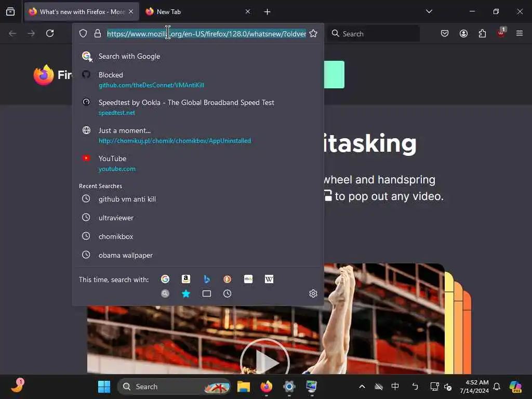Viewport: 532px width, 399px height.
Task: Bookmark this page with the star icon
Action: (313, 33)
